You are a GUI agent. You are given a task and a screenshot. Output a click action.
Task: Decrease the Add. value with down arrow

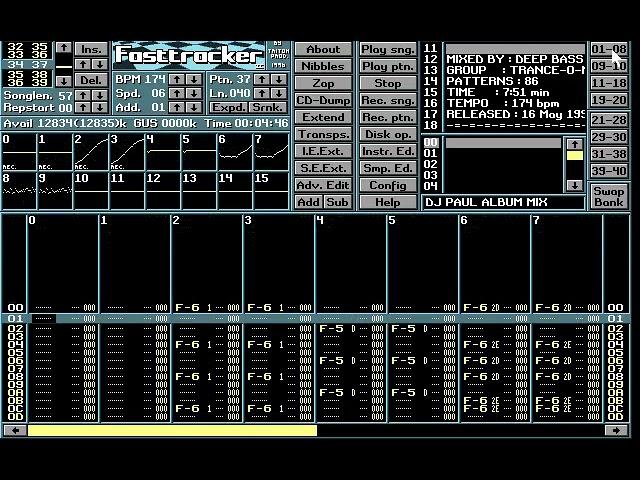pos(194,107)
